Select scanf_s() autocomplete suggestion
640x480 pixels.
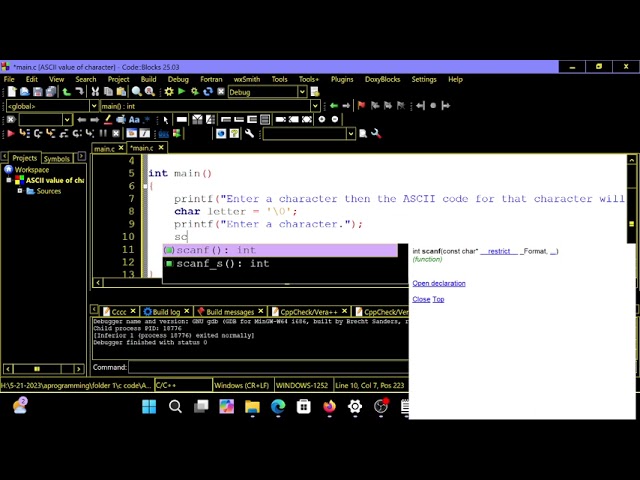point(280,263)
